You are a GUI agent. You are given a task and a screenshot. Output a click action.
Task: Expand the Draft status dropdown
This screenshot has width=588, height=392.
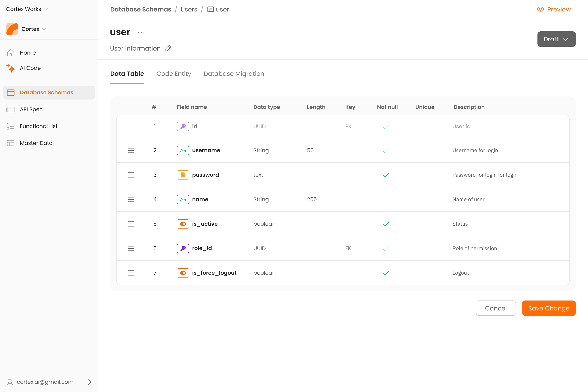click(556, 39)
